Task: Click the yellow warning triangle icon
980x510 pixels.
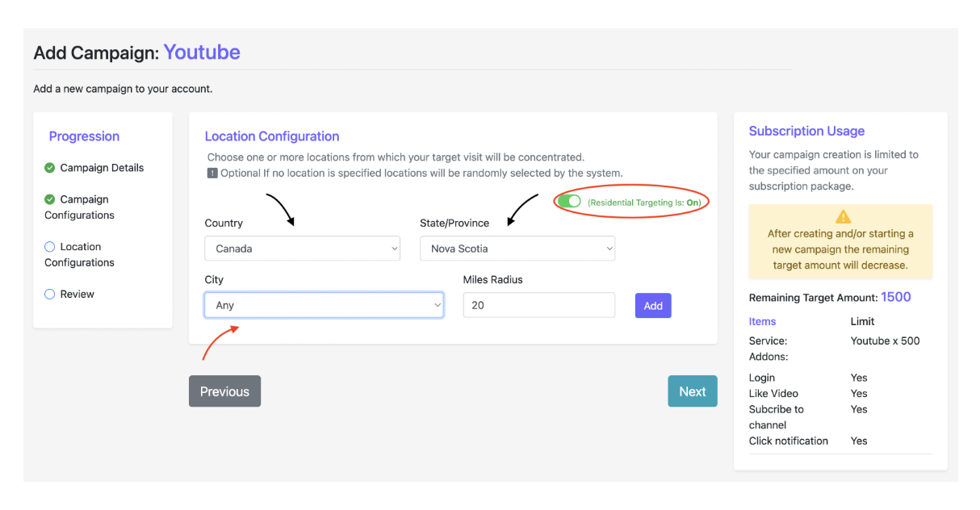Action: (844, 216)
